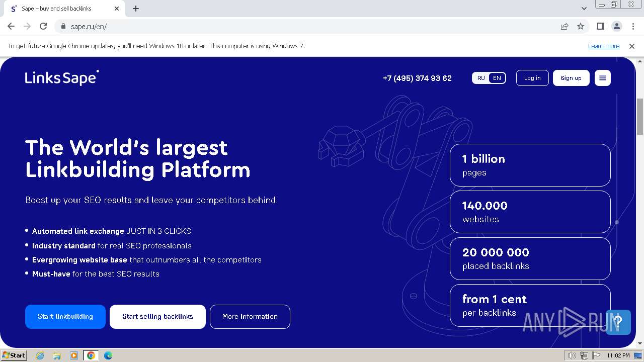Click the 20 000 000 placed backlinks card
The height and width of the screenshot is (362, 644).
(530, 259)
